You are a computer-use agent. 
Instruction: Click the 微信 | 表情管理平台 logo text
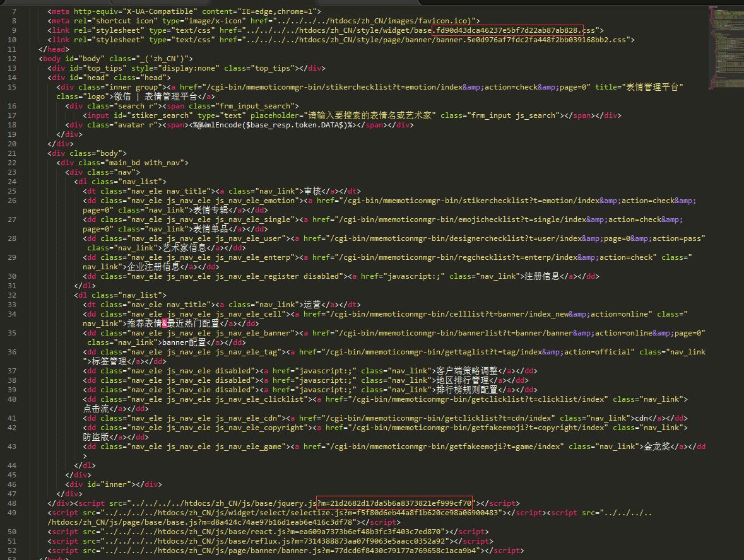coord(155,96)
